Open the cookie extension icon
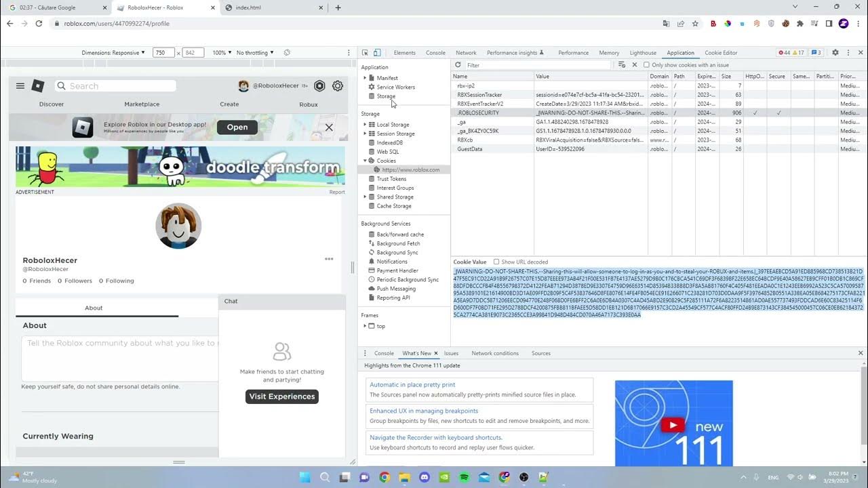 point(785,24)
